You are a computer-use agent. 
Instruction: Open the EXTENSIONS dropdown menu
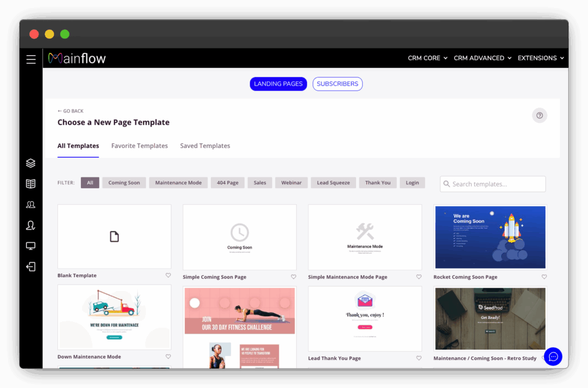(x=540, y=58)
